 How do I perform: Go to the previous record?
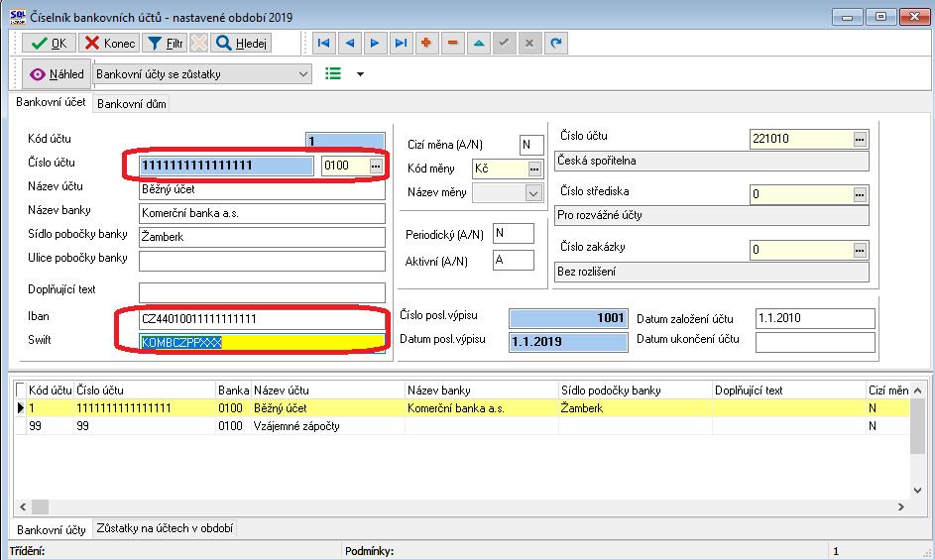(x=349, y=43)
